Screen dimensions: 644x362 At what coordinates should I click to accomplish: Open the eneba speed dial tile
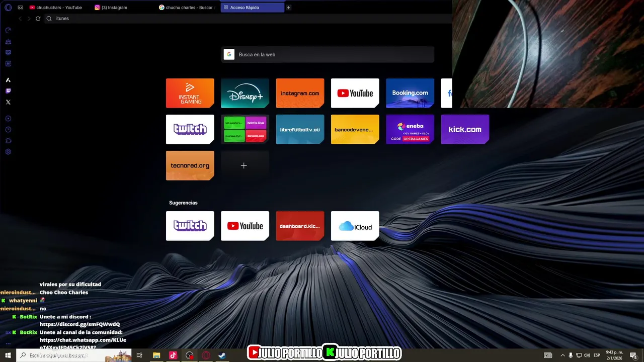(x=410, y=129)
